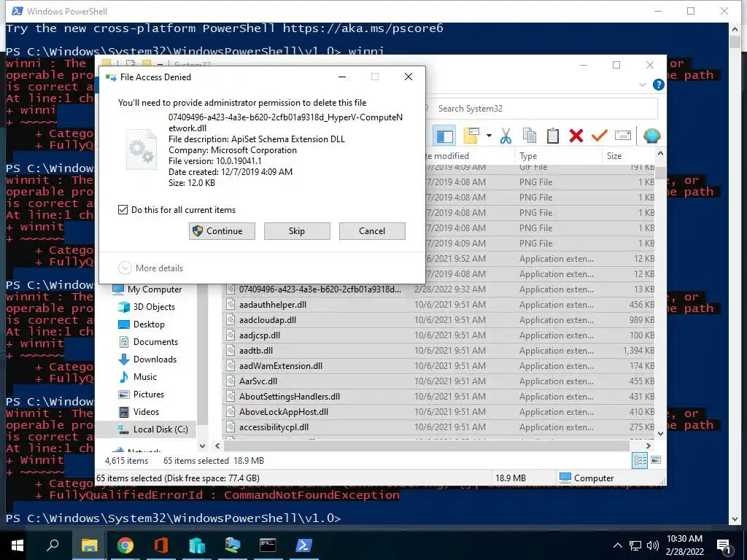Click Continue in File Access Denied dialog
This screenshot has width=747, height=560.
point(222,231)
